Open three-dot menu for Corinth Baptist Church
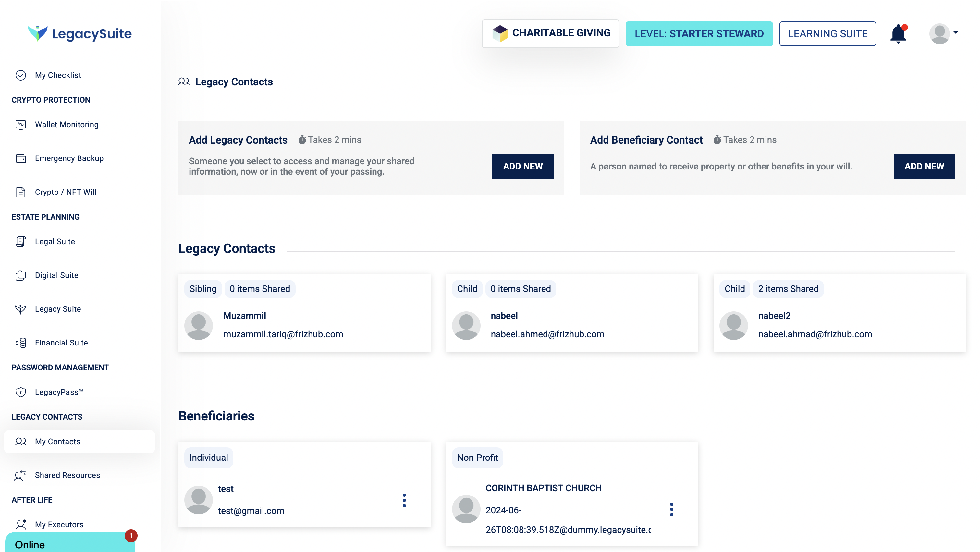 pyautogui.click(x=671, y=509)
